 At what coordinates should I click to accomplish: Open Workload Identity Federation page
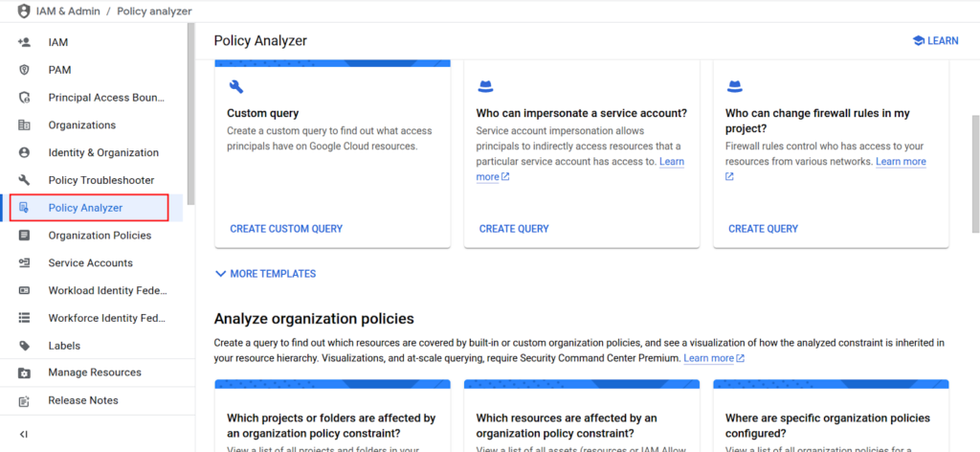pos(108,290)
